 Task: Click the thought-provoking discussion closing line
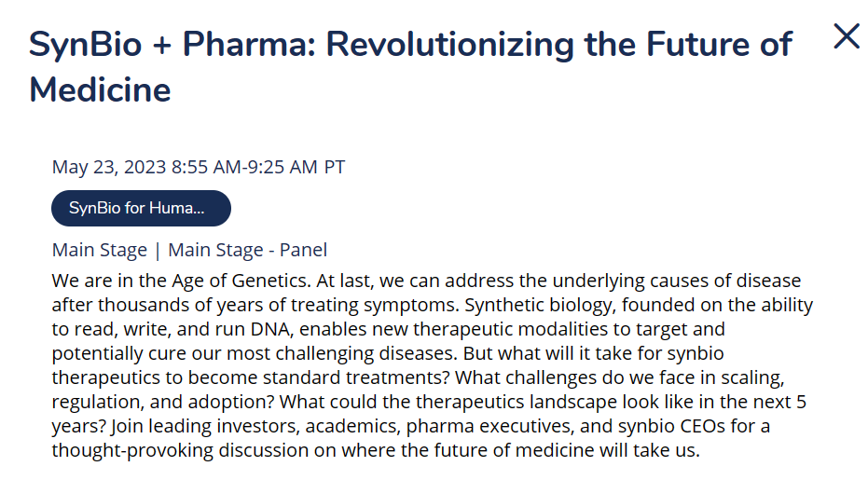pyautogui.click(x=376, y=450)
